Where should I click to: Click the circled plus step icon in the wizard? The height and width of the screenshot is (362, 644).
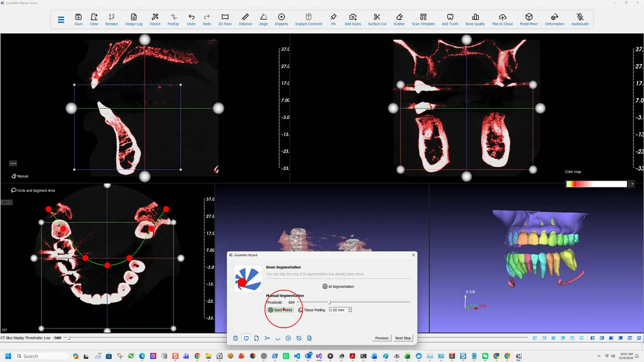(x=289, y=338)
